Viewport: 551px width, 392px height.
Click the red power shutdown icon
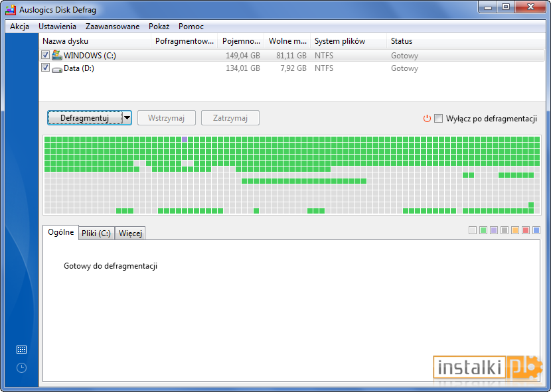click(x=427, y=118)
